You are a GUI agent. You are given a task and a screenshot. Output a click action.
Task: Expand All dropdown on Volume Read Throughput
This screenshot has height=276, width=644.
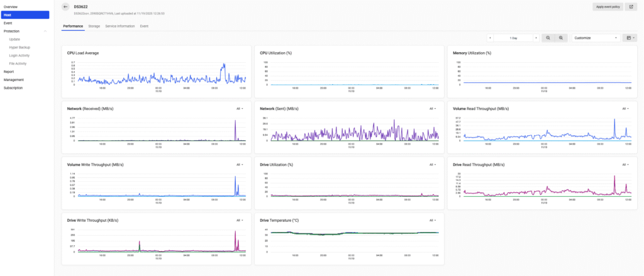click(x=626, y=109)
